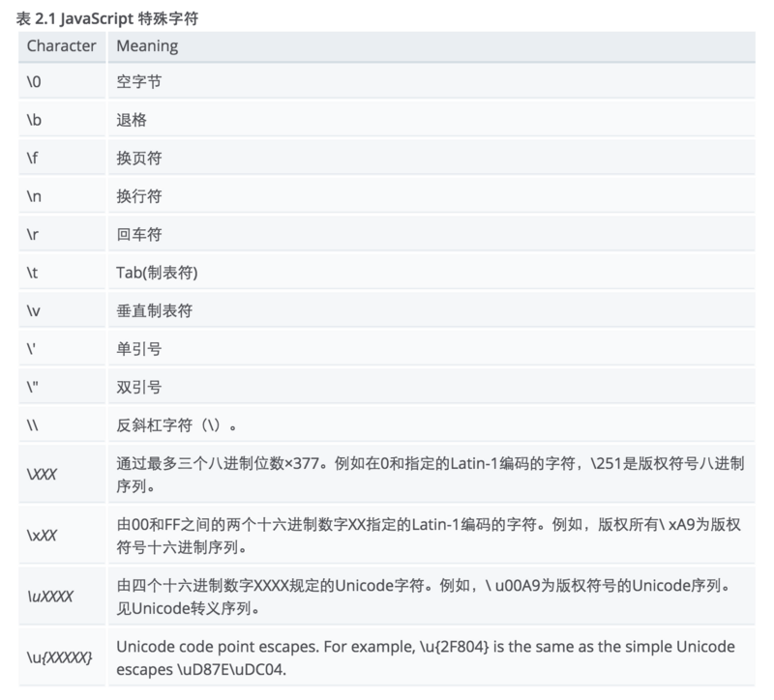The width and height of the screenshot is (774, 700).
Task: Click the description mentioning 'u00A9'
Action: click(x=432, y=597)
